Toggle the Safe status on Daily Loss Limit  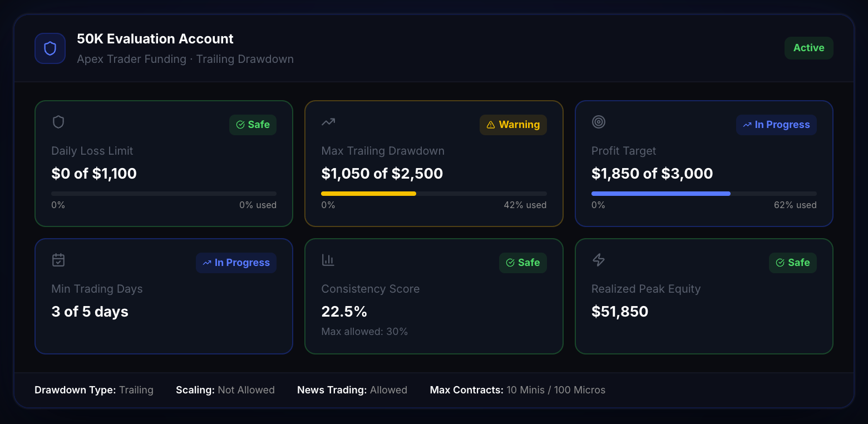pyautogui.click(x=253, y=125)
